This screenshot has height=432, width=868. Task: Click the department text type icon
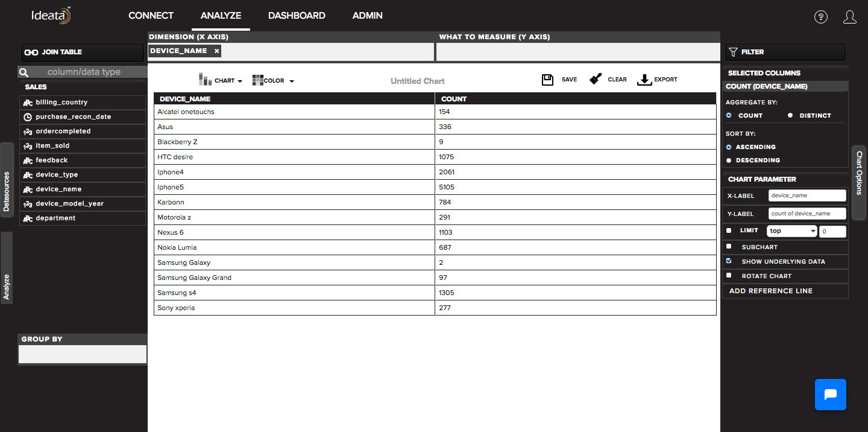(28, 218)
